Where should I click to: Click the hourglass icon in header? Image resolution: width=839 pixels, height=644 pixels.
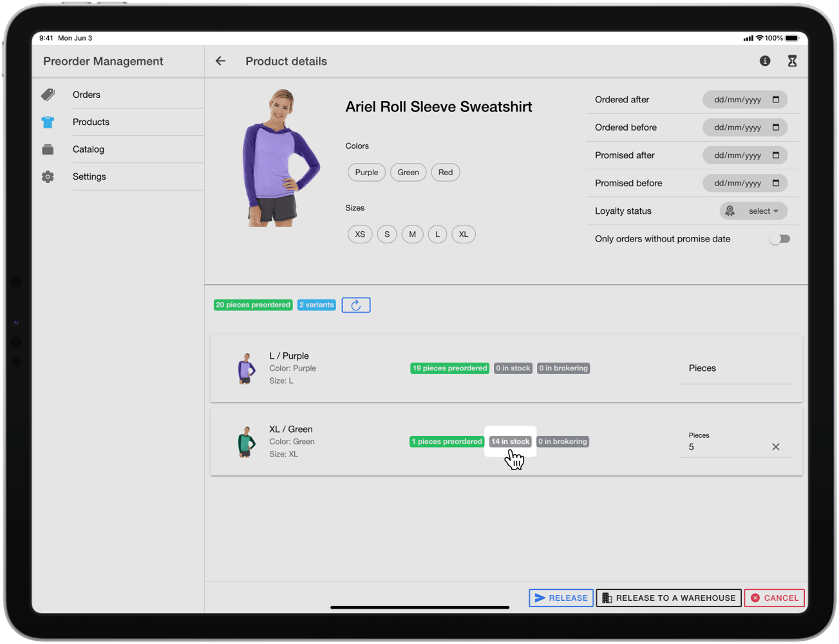pyautogui.click(x=792, y=61)
